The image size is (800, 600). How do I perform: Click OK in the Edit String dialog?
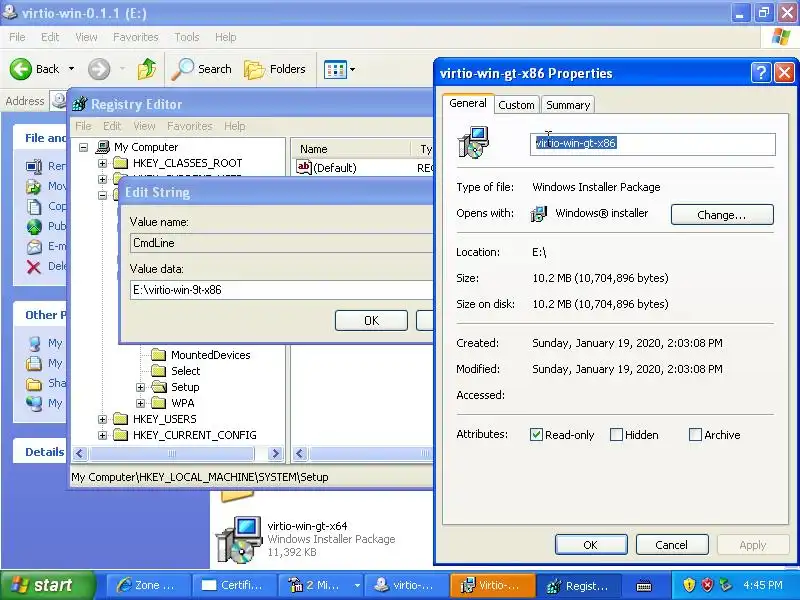click(371, 320)
